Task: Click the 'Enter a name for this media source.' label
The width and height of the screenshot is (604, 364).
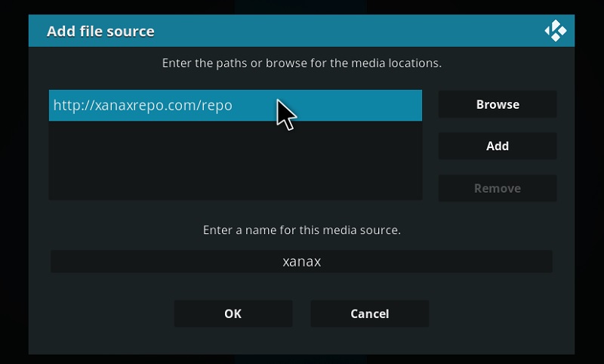Action: (301, 230)
